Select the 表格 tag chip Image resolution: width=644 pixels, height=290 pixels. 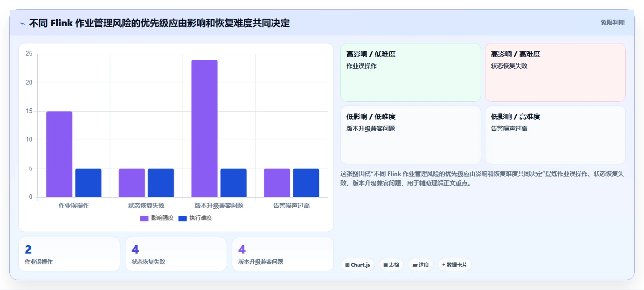(x=391, y=265)
